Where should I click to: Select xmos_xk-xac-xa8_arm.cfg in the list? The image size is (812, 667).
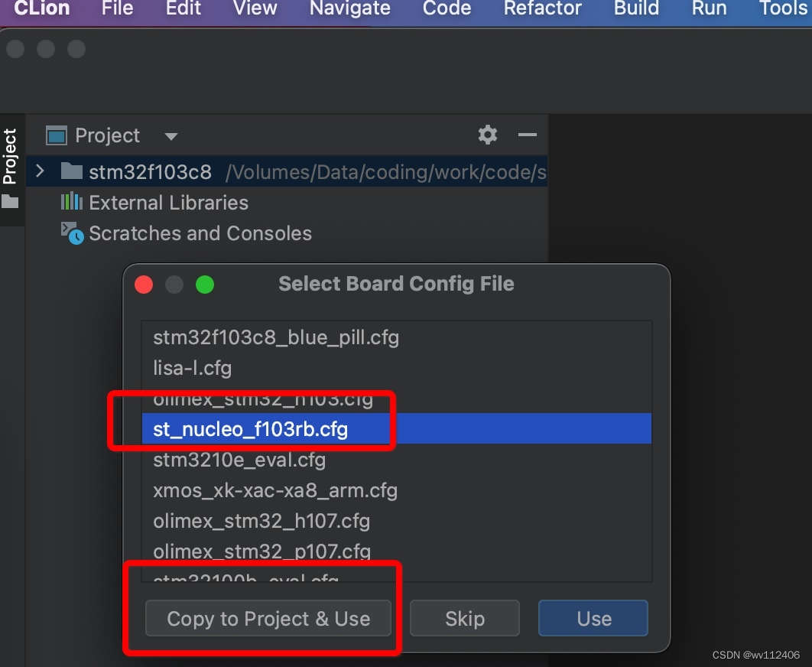pyautogui.click(x=397, y=490)
